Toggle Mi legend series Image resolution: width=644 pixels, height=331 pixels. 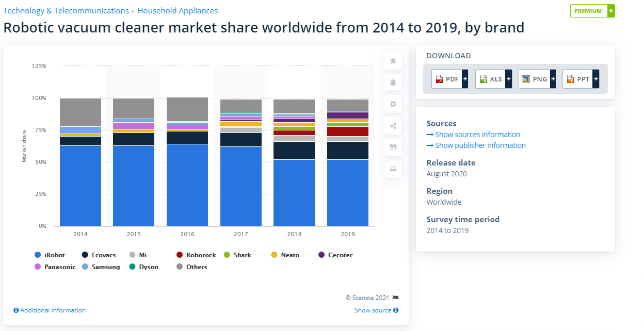138,255
